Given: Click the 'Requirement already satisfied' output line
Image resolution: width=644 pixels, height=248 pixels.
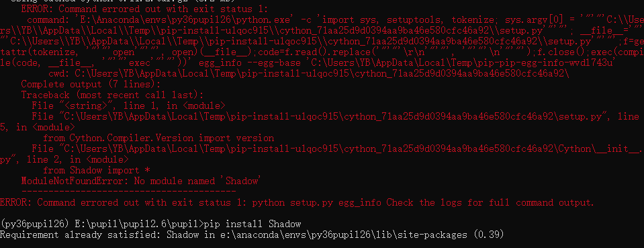Looking at the screenshot, I should (251, 235).
